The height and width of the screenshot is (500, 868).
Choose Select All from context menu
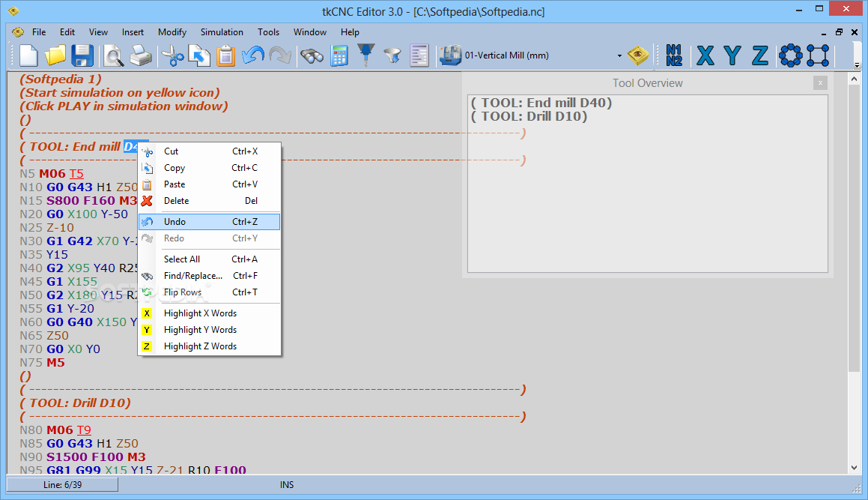pyautogui.click(x=209, y=259)
